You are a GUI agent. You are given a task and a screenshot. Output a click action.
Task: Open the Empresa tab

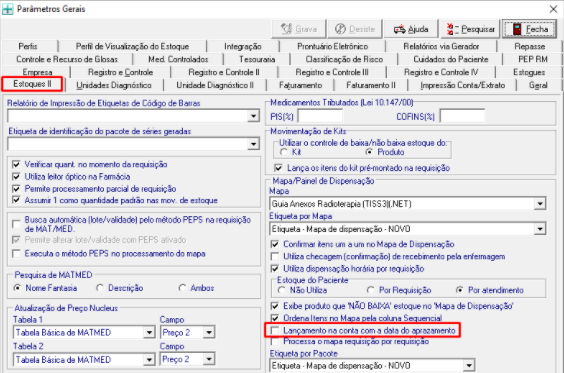pos(37,72)
